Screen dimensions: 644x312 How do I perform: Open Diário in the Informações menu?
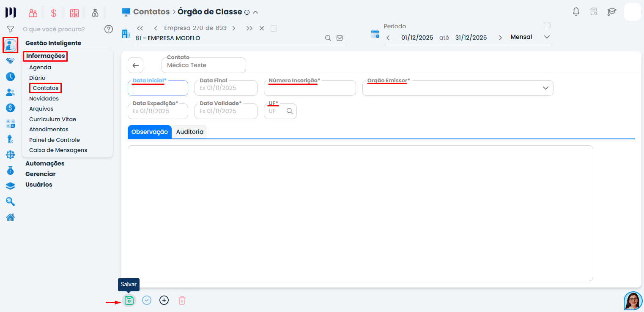(37, 78)
